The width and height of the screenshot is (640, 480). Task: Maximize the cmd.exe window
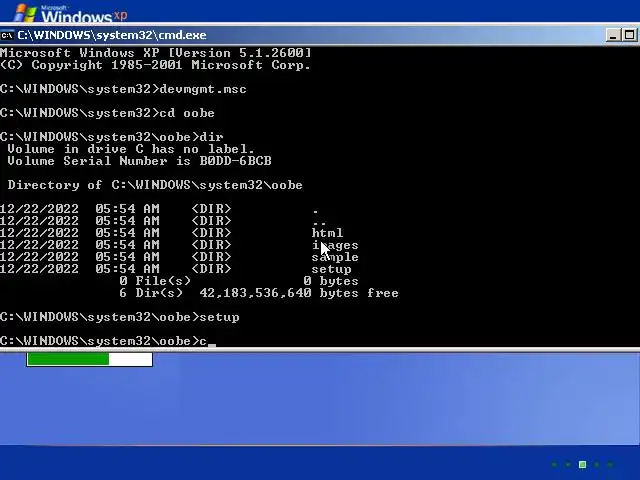629,36
